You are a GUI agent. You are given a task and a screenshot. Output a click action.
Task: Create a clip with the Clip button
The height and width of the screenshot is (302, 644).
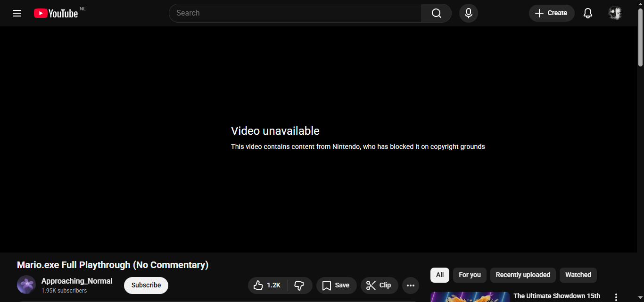click(379, 286)
